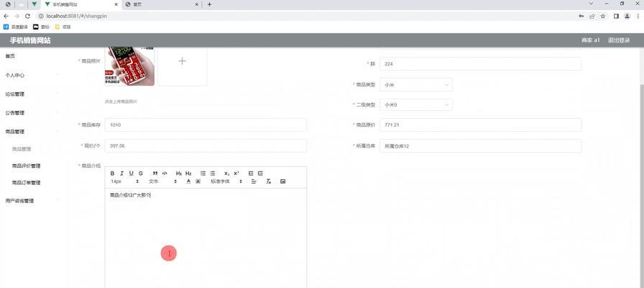644x288 pixels.
Task: Toggle strikethrough formatting in the editor
Action: [x=141, y=174]
